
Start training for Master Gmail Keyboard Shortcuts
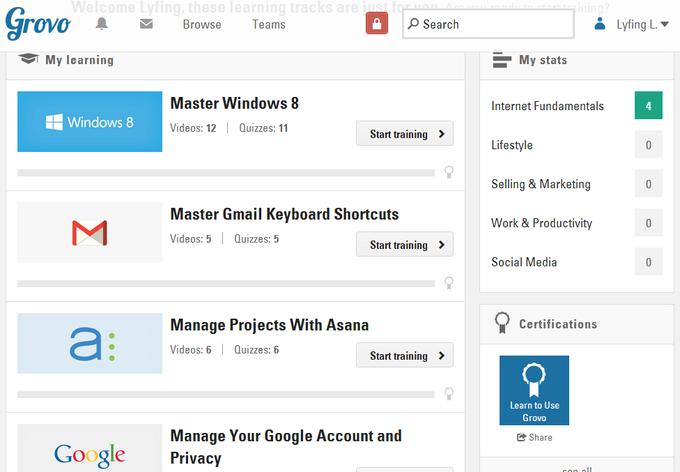pyautogui.click(x=405, y=244)
